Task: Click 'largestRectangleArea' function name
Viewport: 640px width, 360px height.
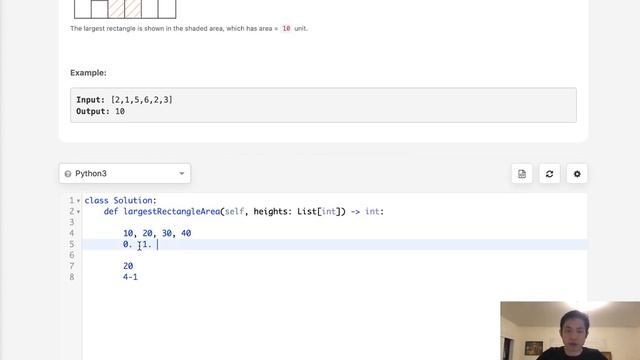Action: (x=172, y=211)
